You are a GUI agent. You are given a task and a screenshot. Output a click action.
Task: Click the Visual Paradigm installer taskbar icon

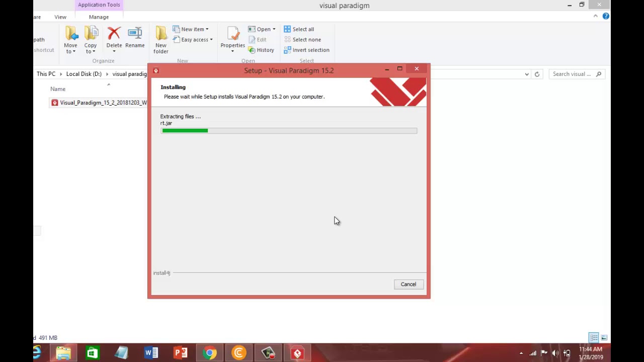click(x=297, y=353)
